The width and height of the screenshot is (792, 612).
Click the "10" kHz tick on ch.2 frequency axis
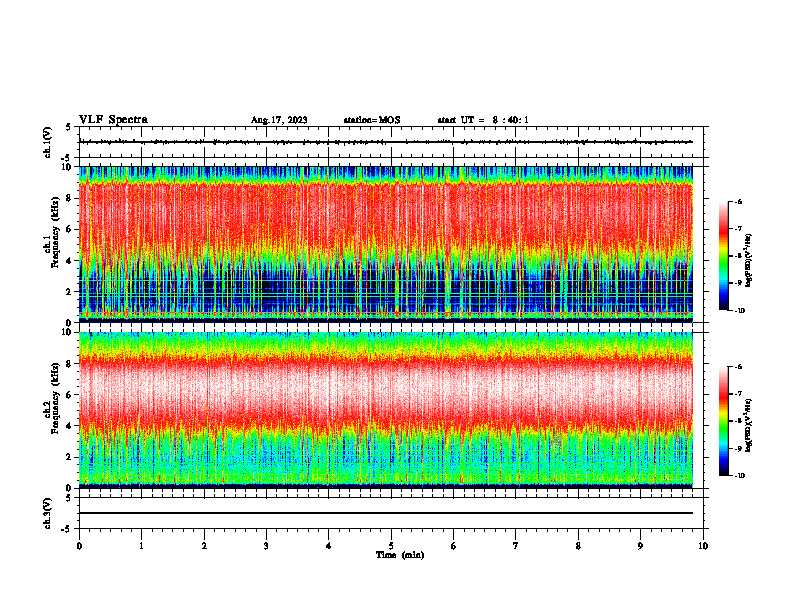(x=68, y=332)
